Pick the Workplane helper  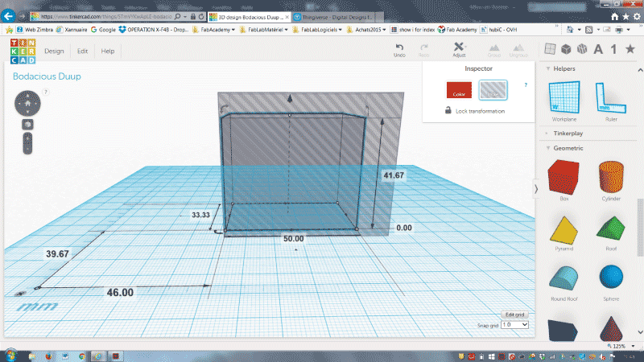(x=564, y=101)
